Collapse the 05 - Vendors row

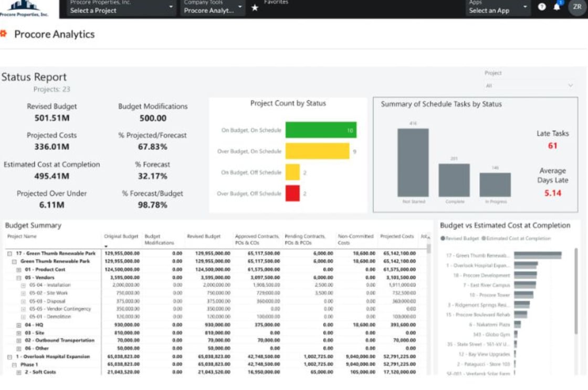(19, 278)
